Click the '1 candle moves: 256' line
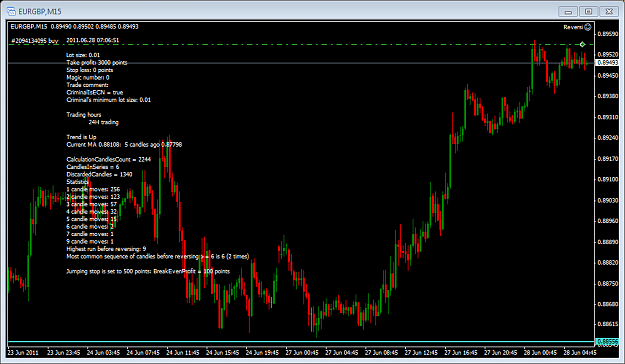This screenshot has height=364, width=625. [93, 189]
